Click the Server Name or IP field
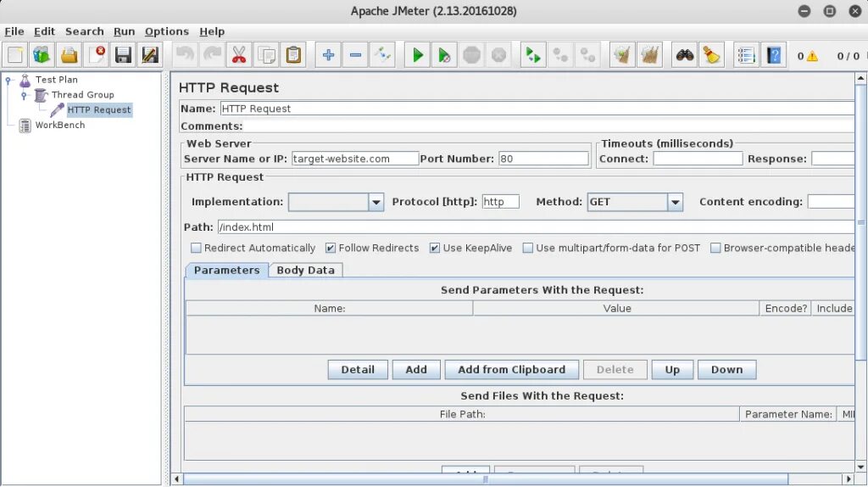This screenshot has width=868, height=487. [x=355, y=159]
